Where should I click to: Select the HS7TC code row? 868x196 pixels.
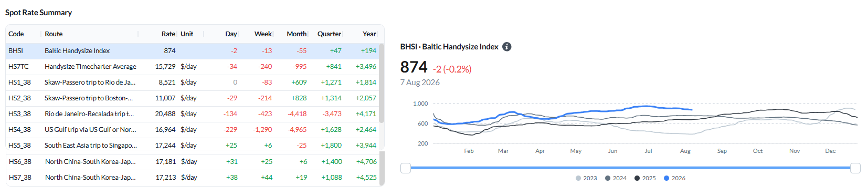pos(18,67)
